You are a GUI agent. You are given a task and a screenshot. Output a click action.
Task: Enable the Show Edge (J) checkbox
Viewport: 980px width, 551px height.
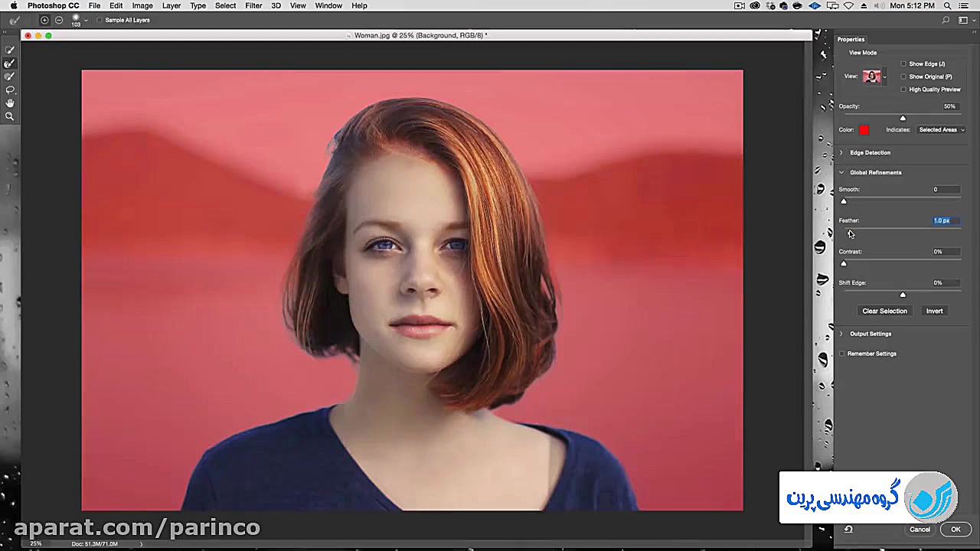903,64
